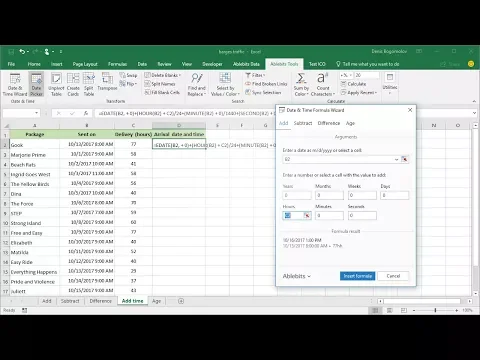This screenshot has height=360, width=480.
Task: Switch to Page Layout view icon
Action: click(x=389, y=310)
